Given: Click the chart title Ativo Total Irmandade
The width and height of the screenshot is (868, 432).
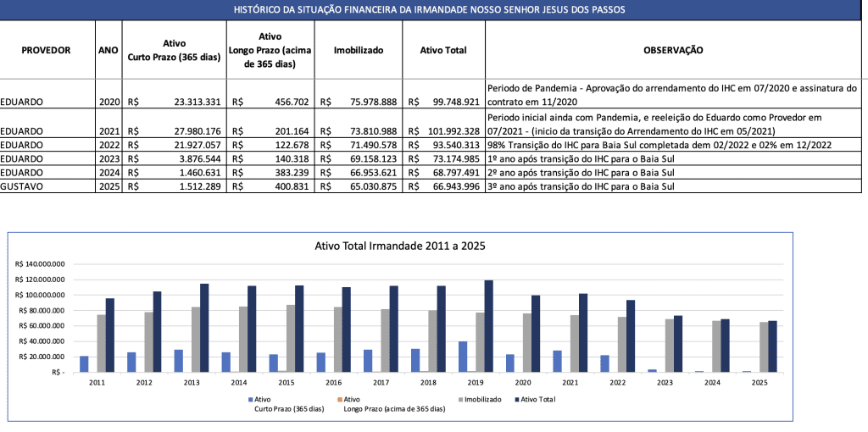Looking at the screenshot, I should [400, 246].
